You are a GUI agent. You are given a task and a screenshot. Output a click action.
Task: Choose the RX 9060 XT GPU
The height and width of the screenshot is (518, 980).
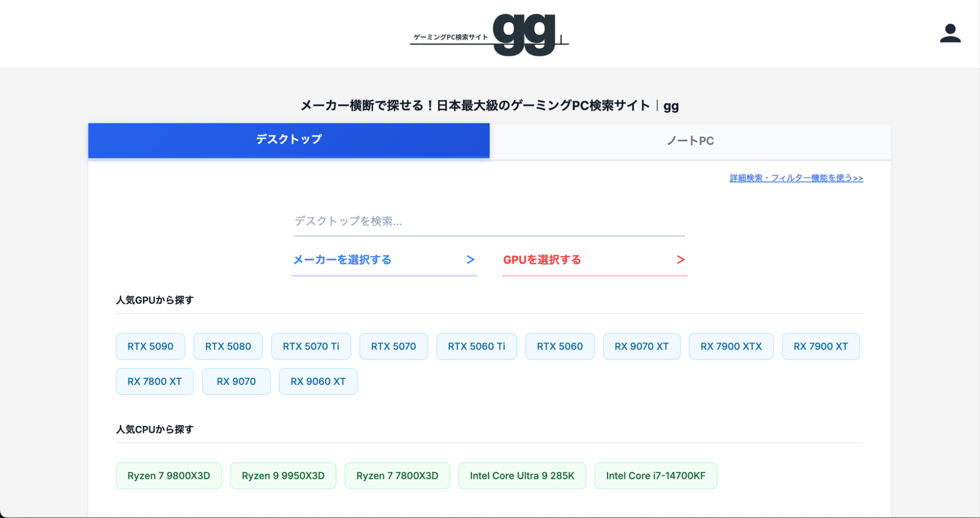(318, 381)
